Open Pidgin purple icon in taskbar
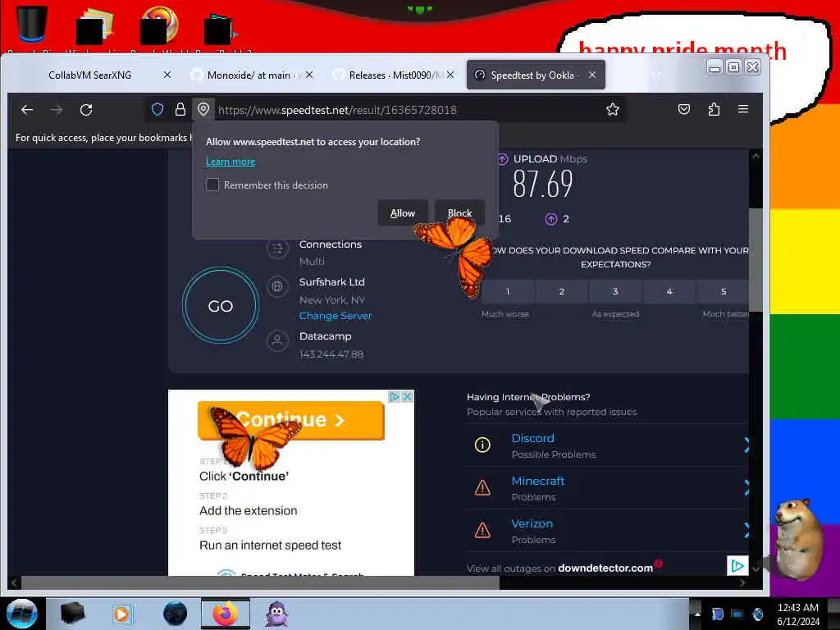The width and height of the screenshot is (840, 630). click(x=277, y=614)
